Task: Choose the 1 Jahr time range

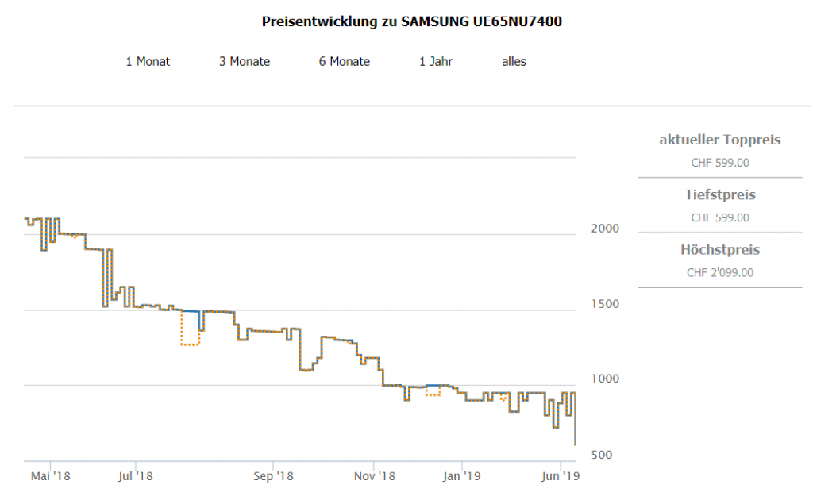Action: 436,62
